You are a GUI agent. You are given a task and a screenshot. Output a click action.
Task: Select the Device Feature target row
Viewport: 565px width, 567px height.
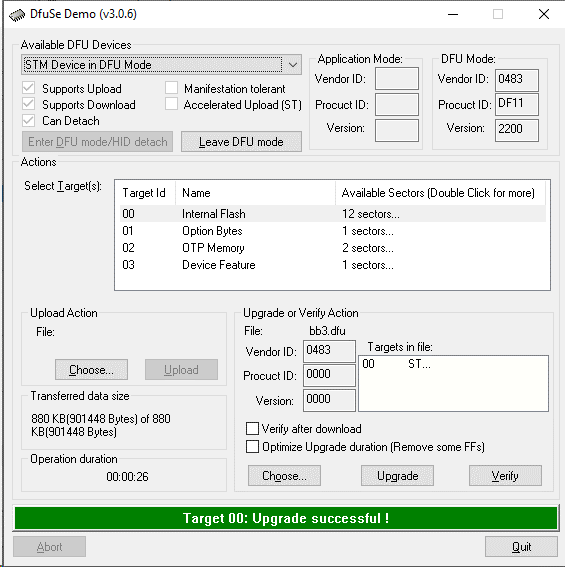coord(332,265)
